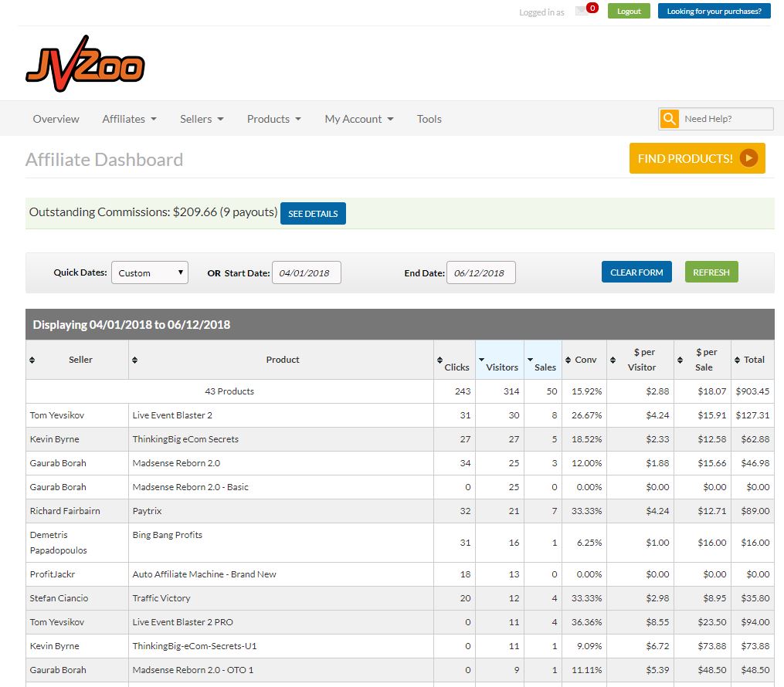
Task: Click the green REFRESH button
Action: pyautogui.click(x=711, y=272)
